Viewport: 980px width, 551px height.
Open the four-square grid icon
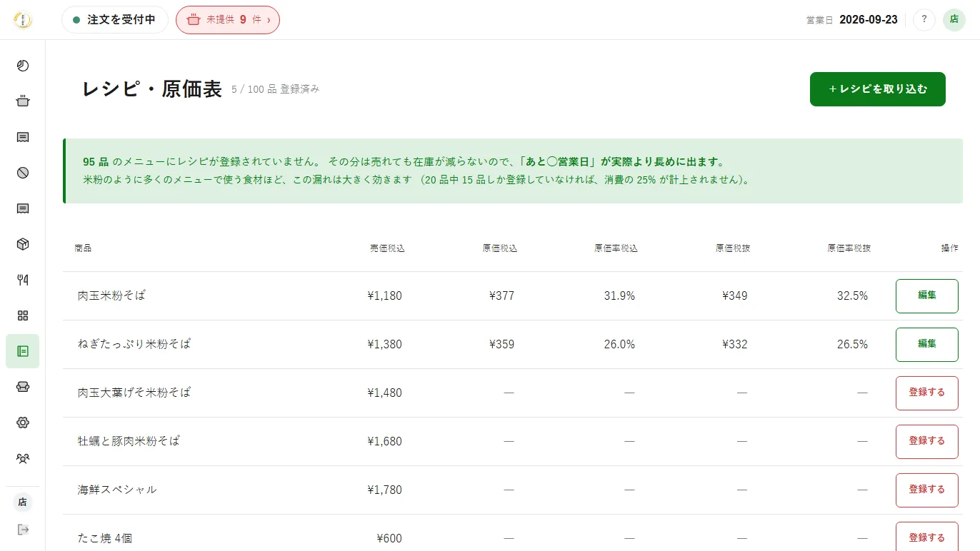tap(23, 315)
